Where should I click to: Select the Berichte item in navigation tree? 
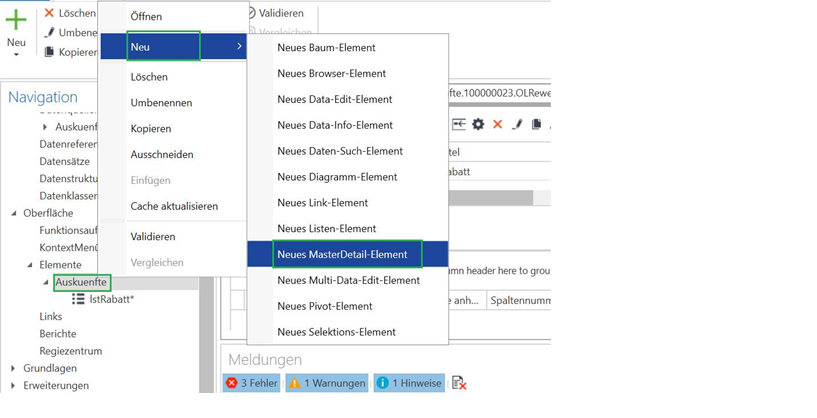tap(58, 333)
